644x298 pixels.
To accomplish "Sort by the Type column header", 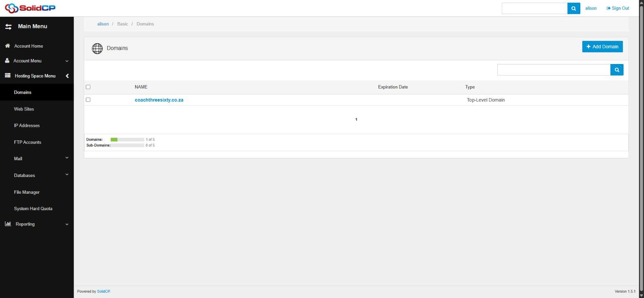I will tap(470, 87).
